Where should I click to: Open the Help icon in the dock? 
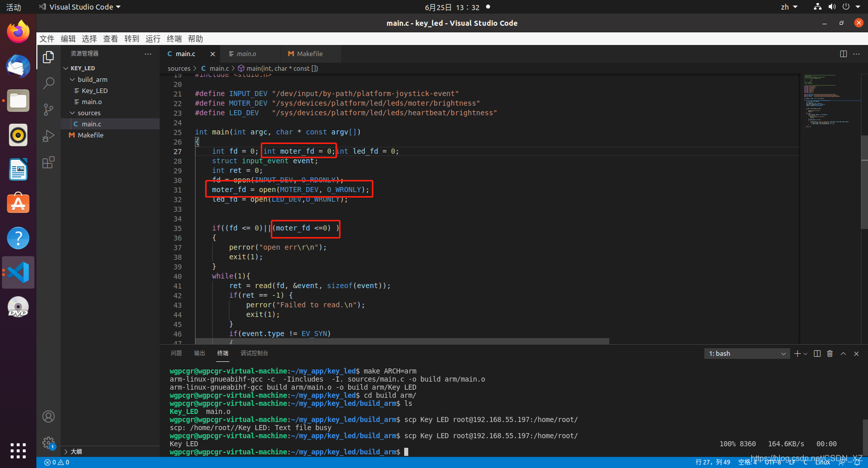pyautogui.click(x=18, y=238)
